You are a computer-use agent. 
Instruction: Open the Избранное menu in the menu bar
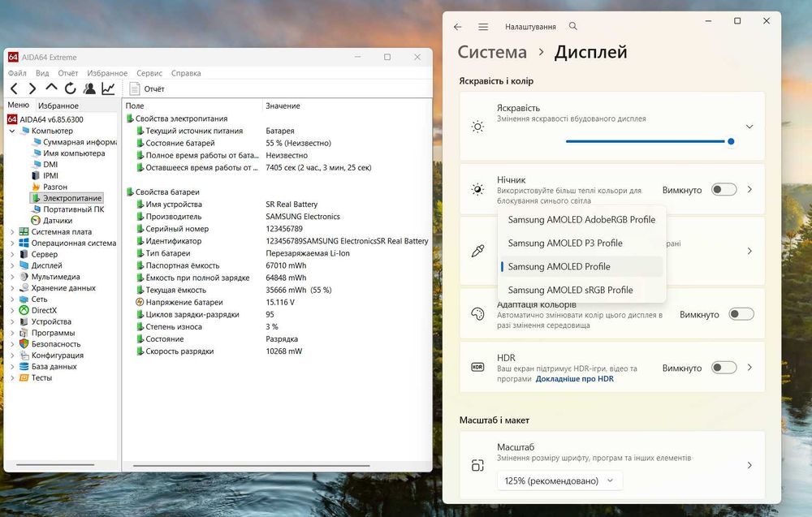click(x=107, y=73)
